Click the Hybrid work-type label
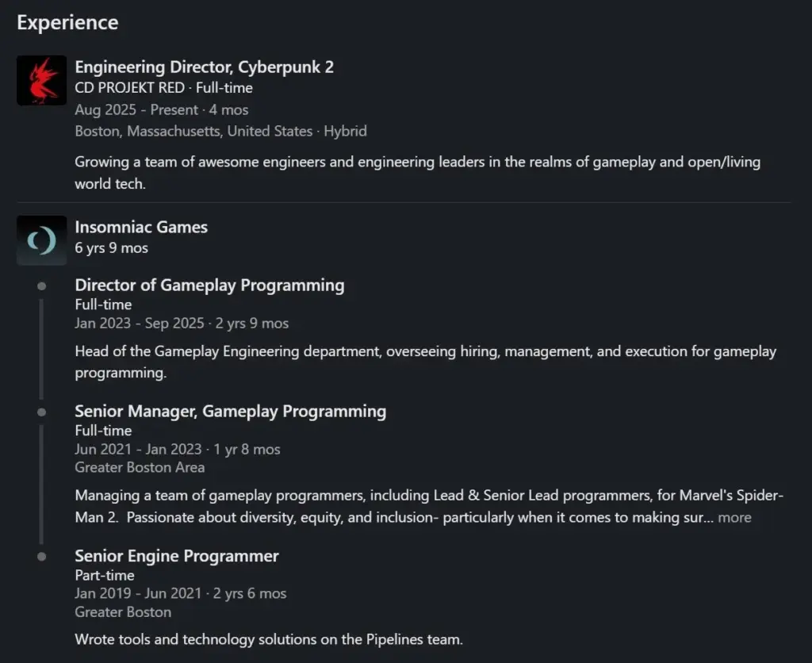The image size is (812, 663). (x=346, y=131)
